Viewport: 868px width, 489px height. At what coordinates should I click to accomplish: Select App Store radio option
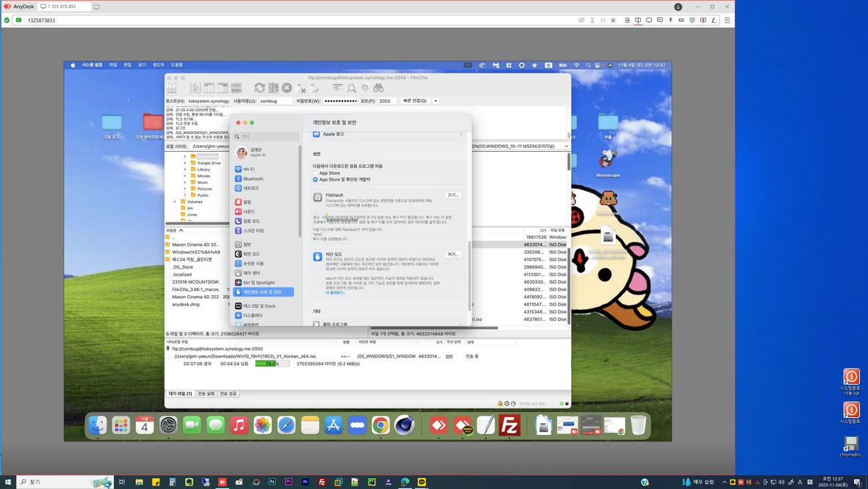point(316,173)
